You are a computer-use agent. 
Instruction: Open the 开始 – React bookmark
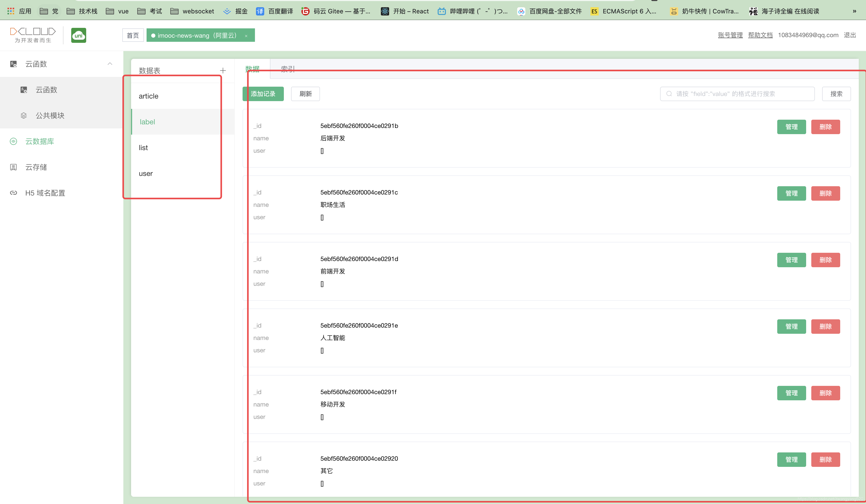[405, 11]
